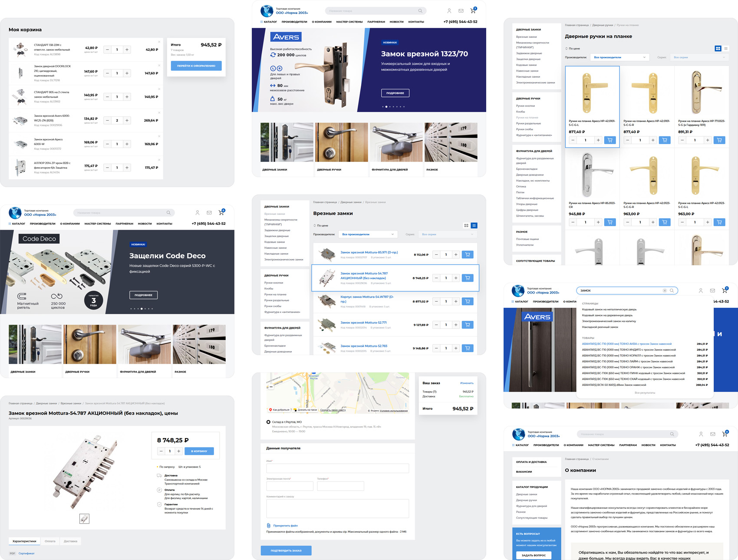Image resolution: width=738 pixels, height=560 pixels.
Task: Switch to grid view on Дверные ручки на планке
Action: pyautogui.click(x=718, y=48)
